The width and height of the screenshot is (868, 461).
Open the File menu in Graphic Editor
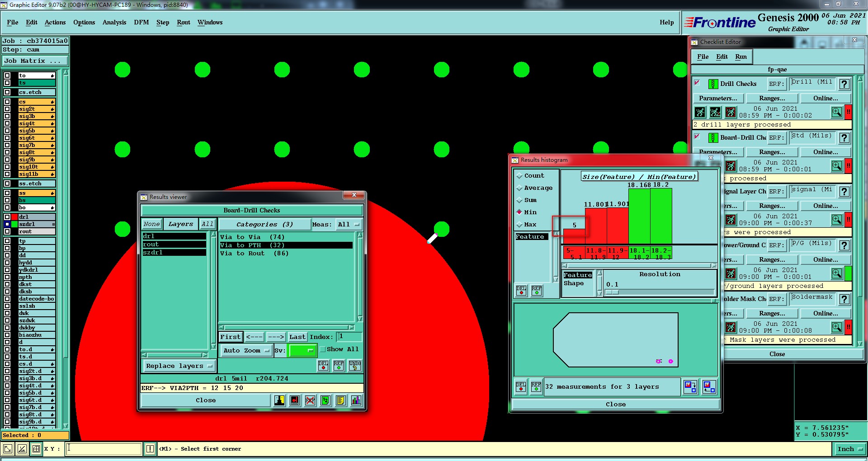click(13, 22)
